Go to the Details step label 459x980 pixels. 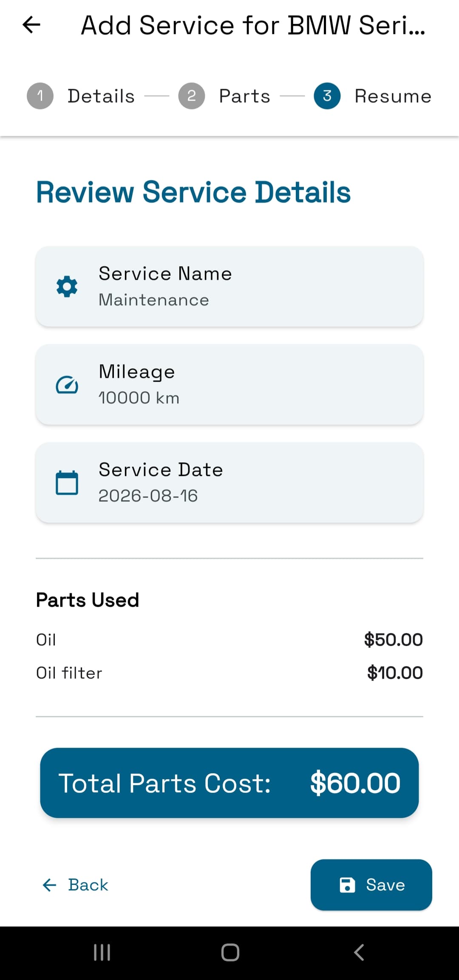click(x=101, y=96)
